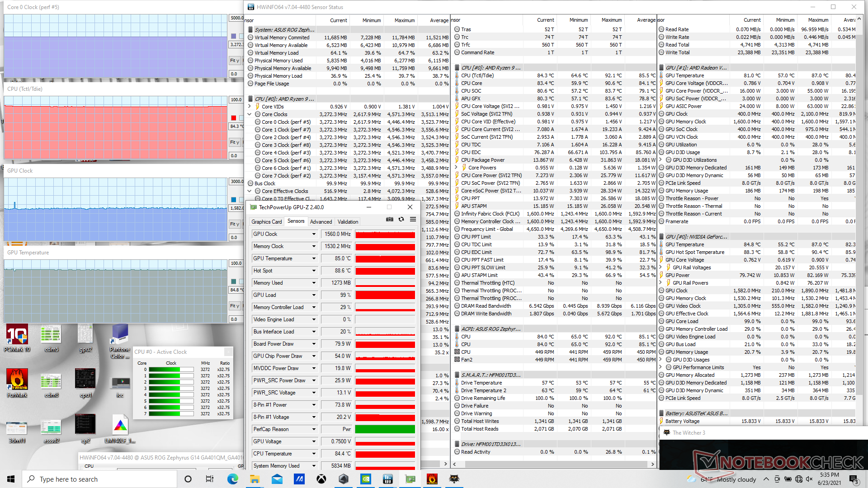This screenshot has width=868, height=488.
Task: Open the PCMark 10 desktop shortcut
Action: pyautogui.click(x=17, y=338)
